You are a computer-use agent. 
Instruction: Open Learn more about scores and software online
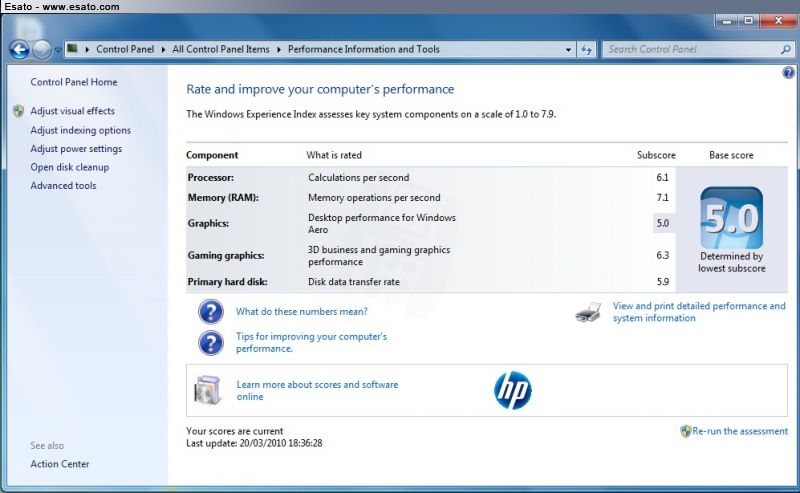317,390
